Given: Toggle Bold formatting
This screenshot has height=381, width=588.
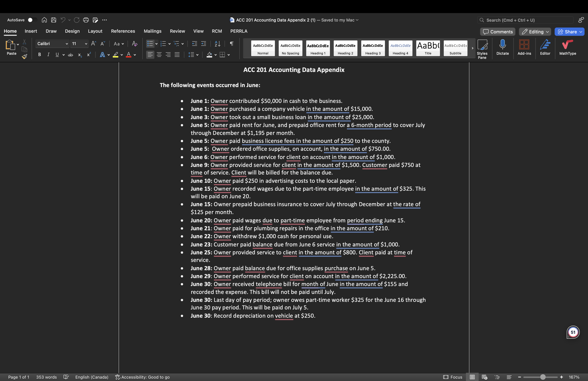Looking at the screenshot, I should coord(39,55).
